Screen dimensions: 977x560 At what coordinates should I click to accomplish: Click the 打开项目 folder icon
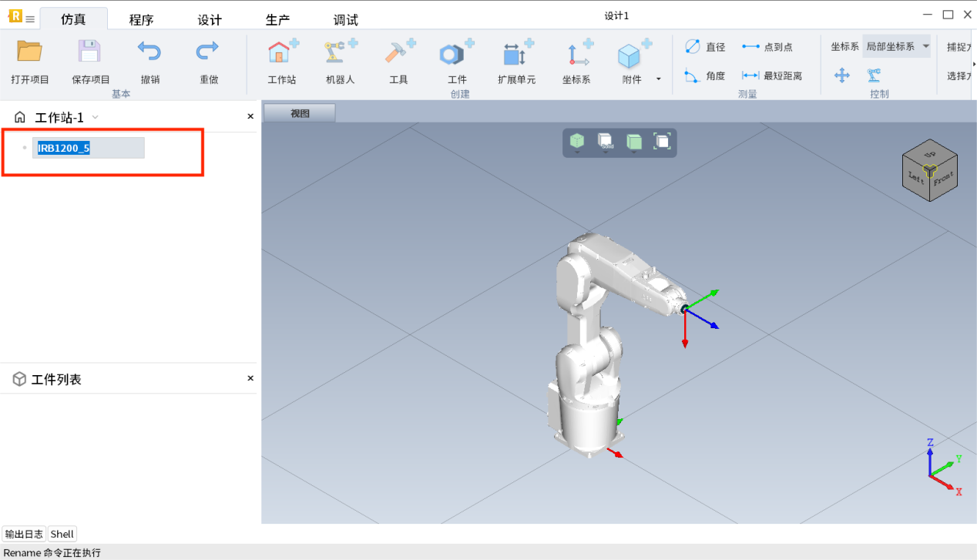[30, 52]
